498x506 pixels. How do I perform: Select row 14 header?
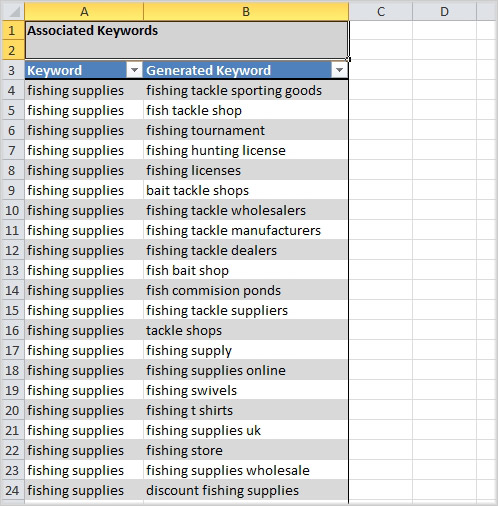(12, 290)
